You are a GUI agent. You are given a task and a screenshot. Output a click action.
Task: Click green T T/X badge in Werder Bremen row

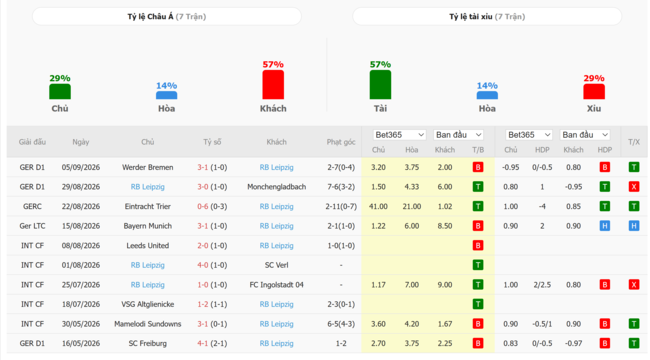click(x=634, y=167)
